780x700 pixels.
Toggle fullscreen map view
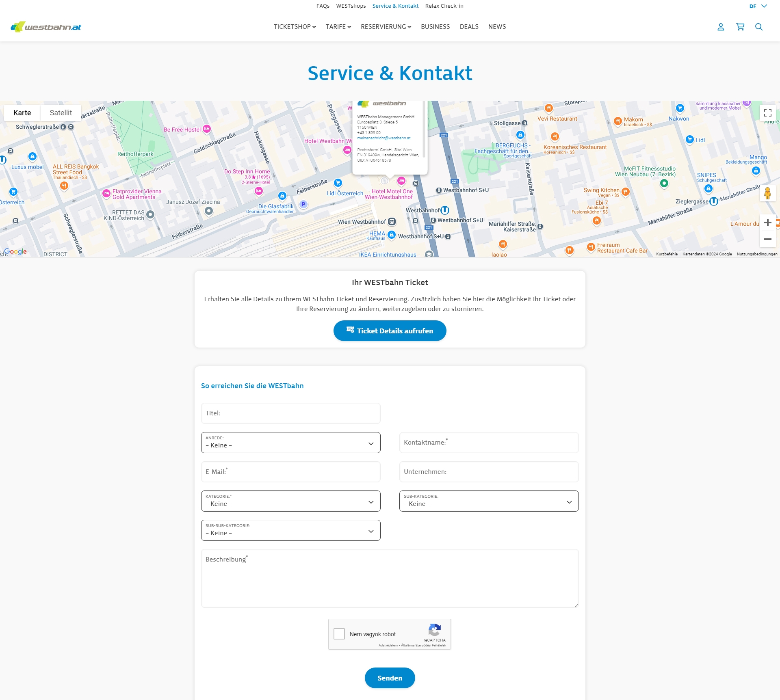click(x=768, y=113)
